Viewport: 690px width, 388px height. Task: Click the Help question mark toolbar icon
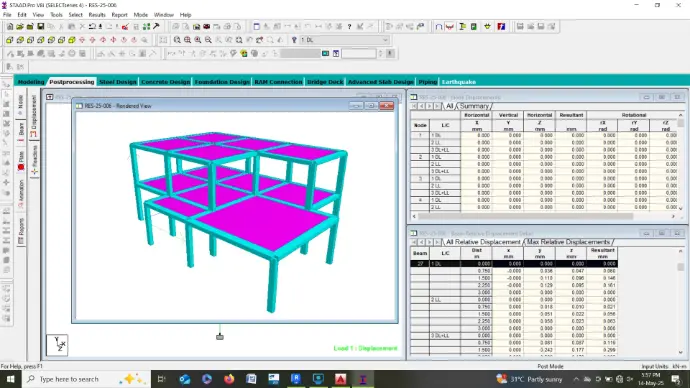click(349, 27)
